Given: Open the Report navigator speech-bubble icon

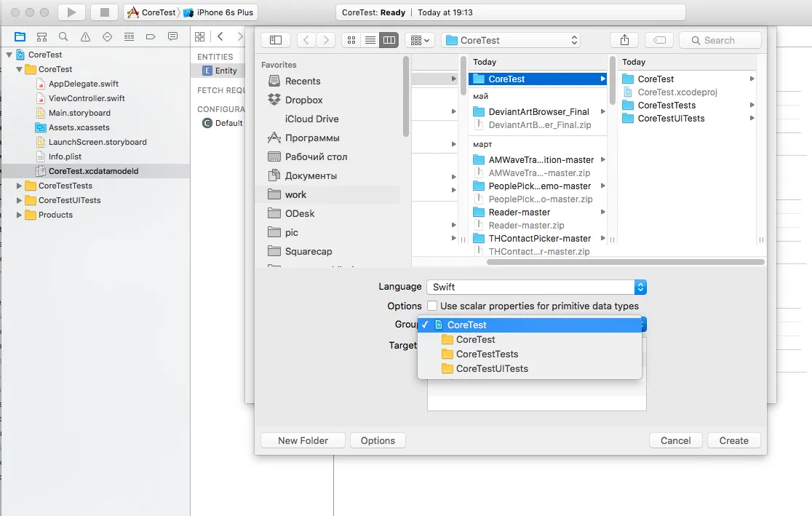Looking at the screenshot, I should tap(172, 37).
